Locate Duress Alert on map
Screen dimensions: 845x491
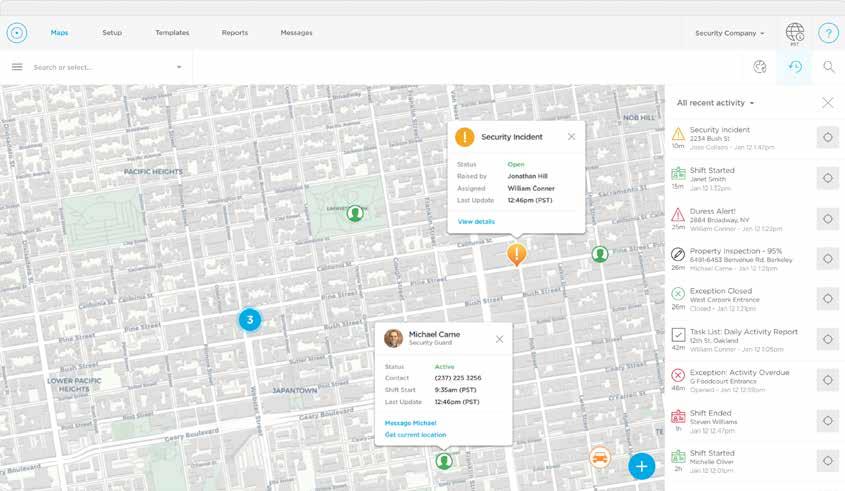[x=828, y=219]
